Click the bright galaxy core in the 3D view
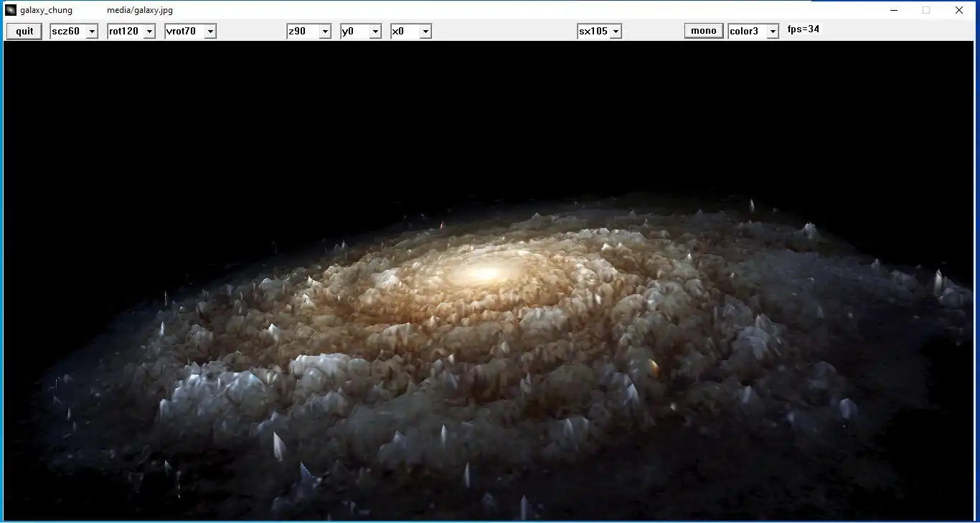980x523 pixels. coord(485,273)
